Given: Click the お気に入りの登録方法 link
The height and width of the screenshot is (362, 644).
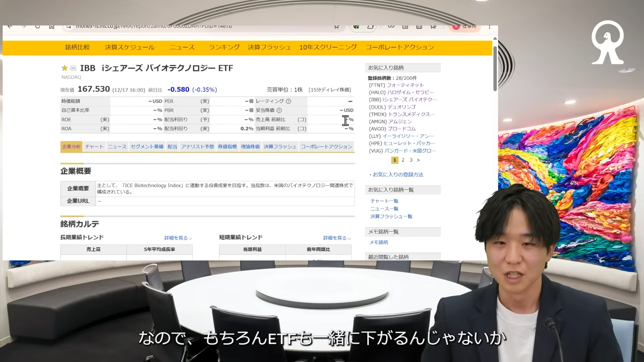Looking at the screenshot, I should (397, 174).
